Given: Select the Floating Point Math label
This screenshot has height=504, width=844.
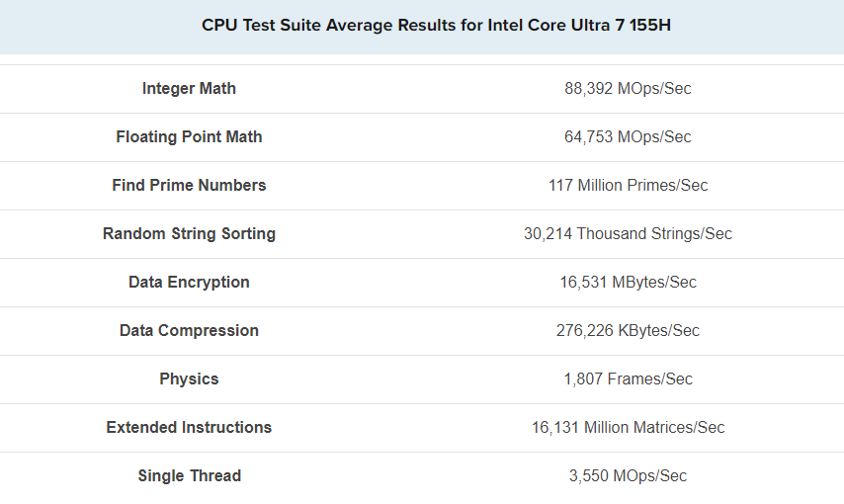Looking at the screenshot, I should click(189, 136).
